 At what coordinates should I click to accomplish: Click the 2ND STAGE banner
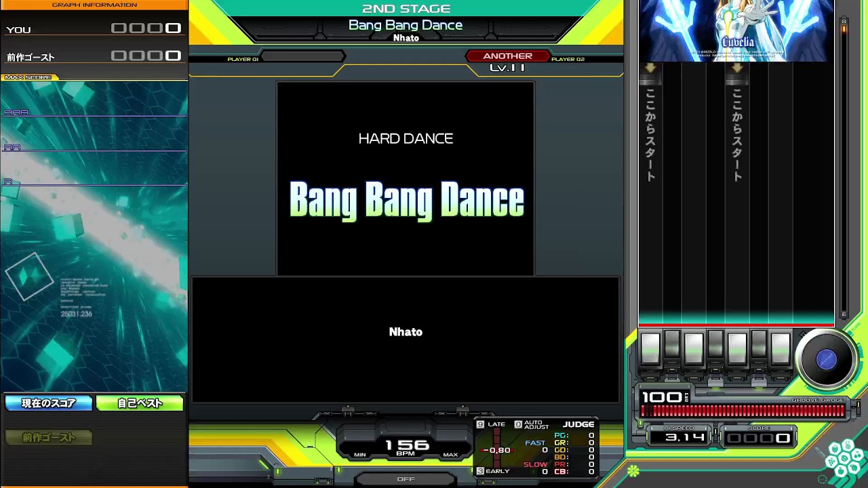point(406,9)
